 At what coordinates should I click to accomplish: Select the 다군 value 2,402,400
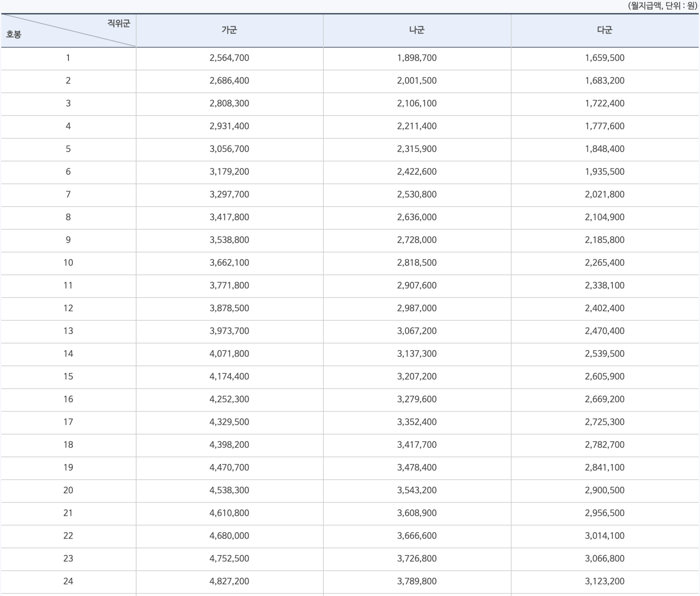tap(604, 308)
